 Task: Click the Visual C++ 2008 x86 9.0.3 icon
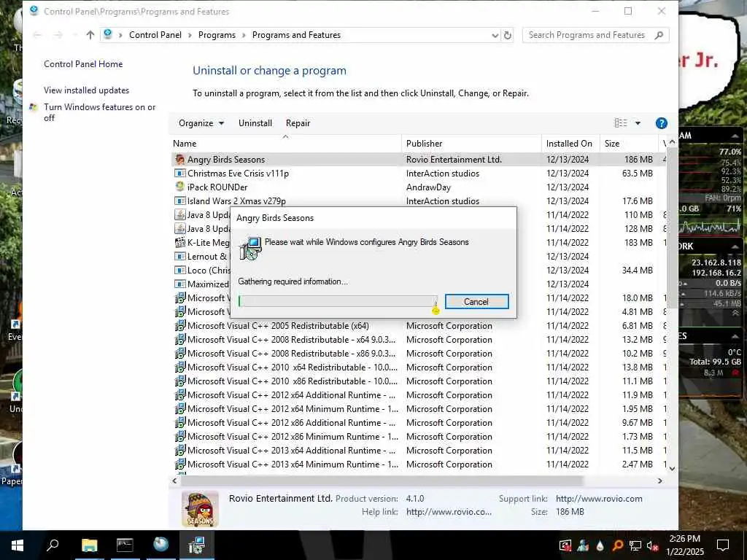coord(179,354)
